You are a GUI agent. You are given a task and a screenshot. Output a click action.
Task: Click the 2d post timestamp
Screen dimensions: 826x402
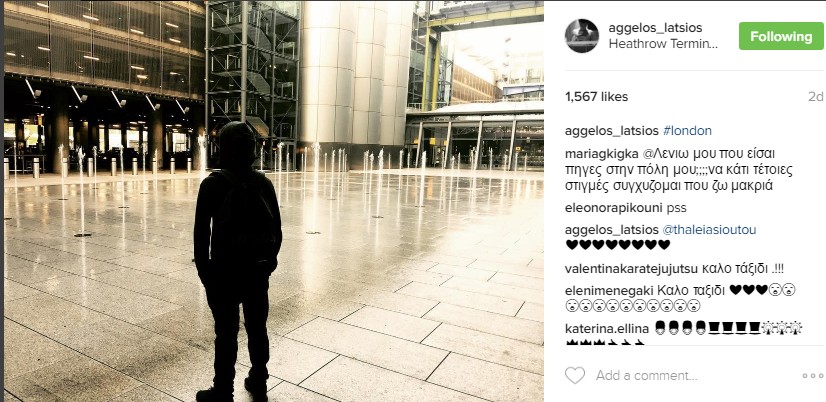pos(815,97)
